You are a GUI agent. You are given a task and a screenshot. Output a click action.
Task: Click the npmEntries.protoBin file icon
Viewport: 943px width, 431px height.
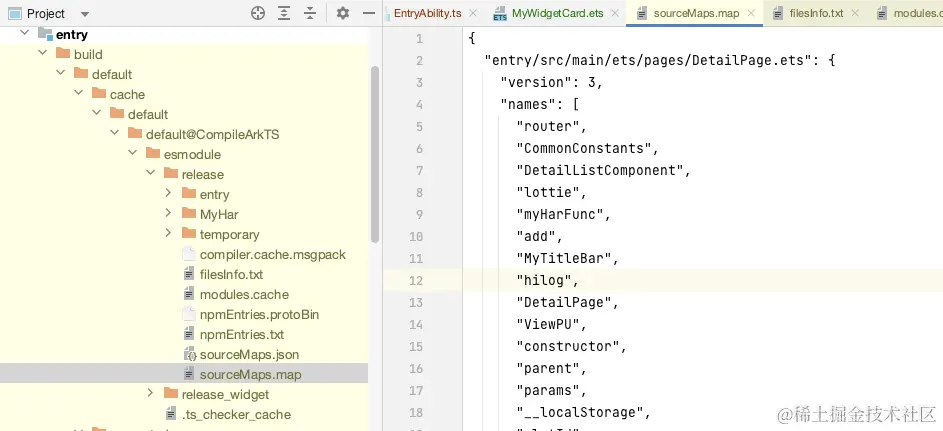(189, 314)
